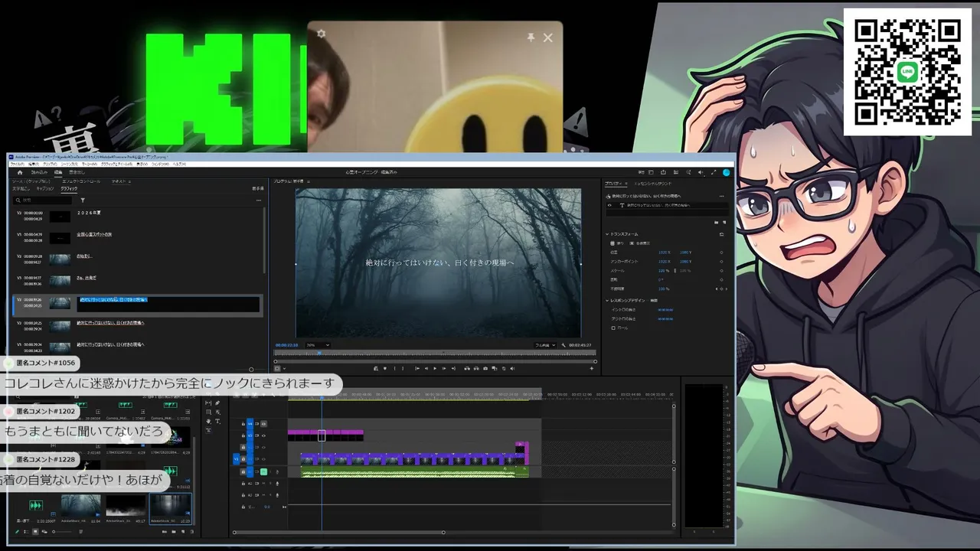This screenshot has height=551, width=980.
Task: Toggle the green mute button on track A1
Action: 263,471
